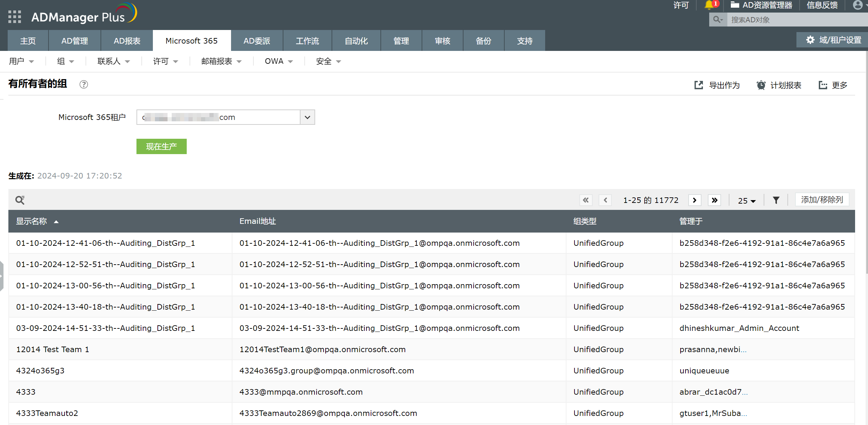Click the 添加/移除列 button

coord(822,200)
